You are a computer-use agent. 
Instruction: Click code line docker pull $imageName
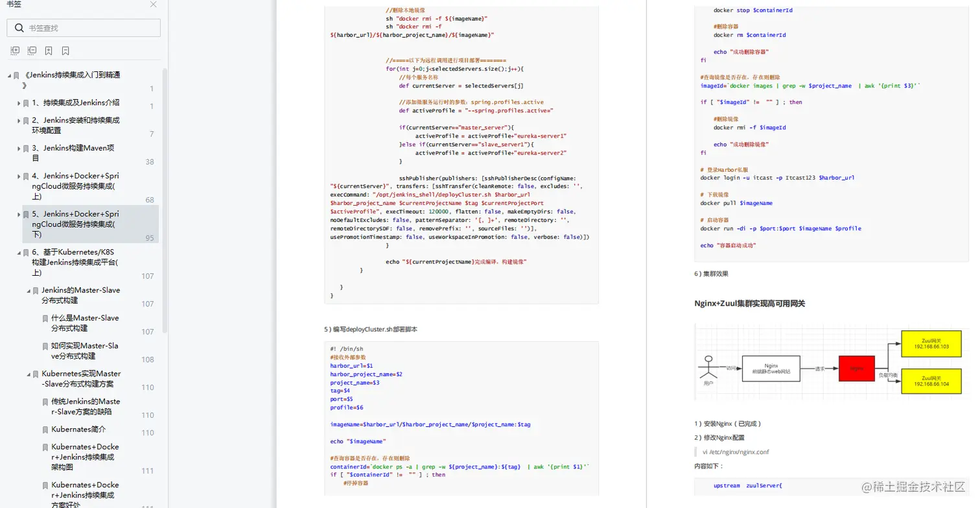(736, 203)
